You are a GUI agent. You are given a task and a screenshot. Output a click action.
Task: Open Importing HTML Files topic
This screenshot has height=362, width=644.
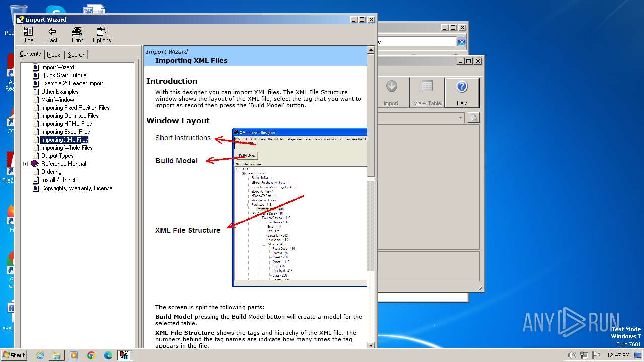(66, 124)
